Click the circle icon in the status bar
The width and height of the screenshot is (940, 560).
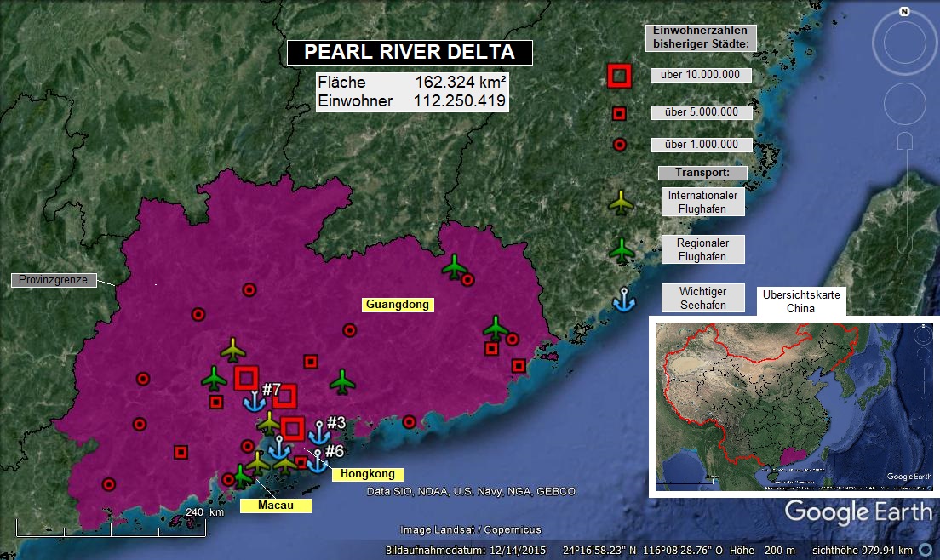click(x=925, y=550)
